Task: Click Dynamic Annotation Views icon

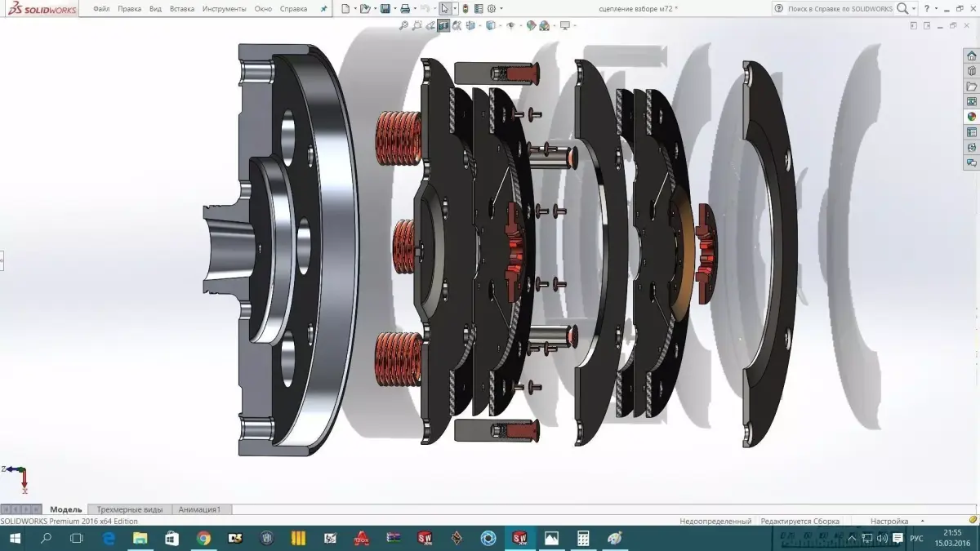Action: [x=457, y=26]
